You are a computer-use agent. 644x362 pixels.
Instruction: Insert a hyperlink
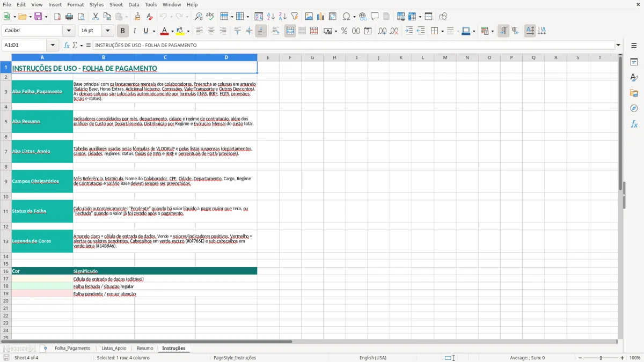coord(363,17)
